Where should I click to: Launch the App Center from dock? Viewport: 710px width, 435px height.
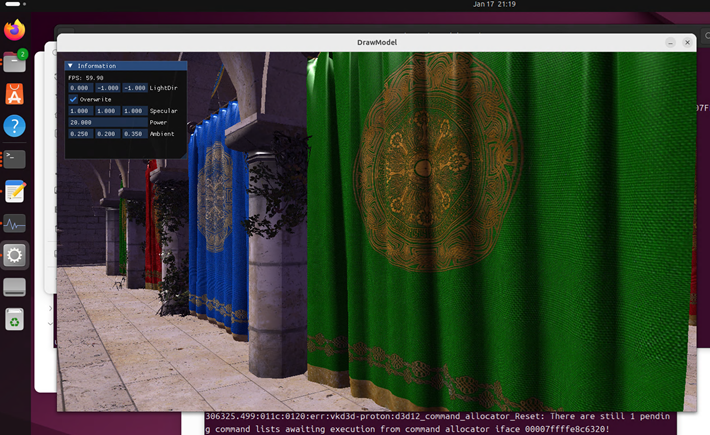tap(15, 94)
